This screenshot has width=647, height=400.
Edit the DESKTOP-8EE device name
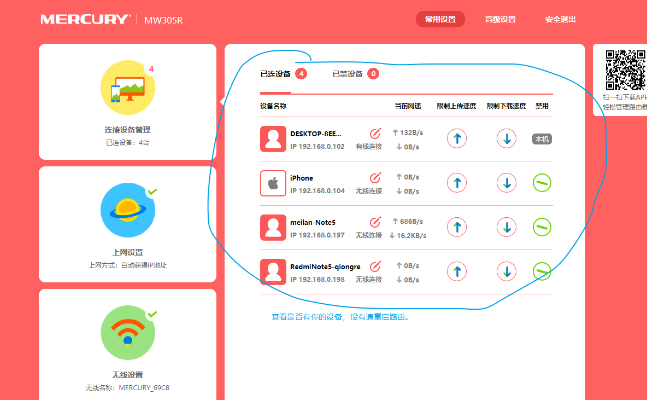pyautogui.click(x=375, y=133)
